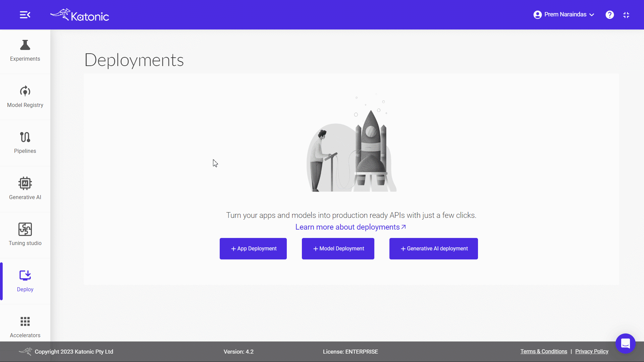Expand the Prem Naraindas user dropdown
Image resolution: width=644 pixels, height=362 pixels.
[592, 15]
